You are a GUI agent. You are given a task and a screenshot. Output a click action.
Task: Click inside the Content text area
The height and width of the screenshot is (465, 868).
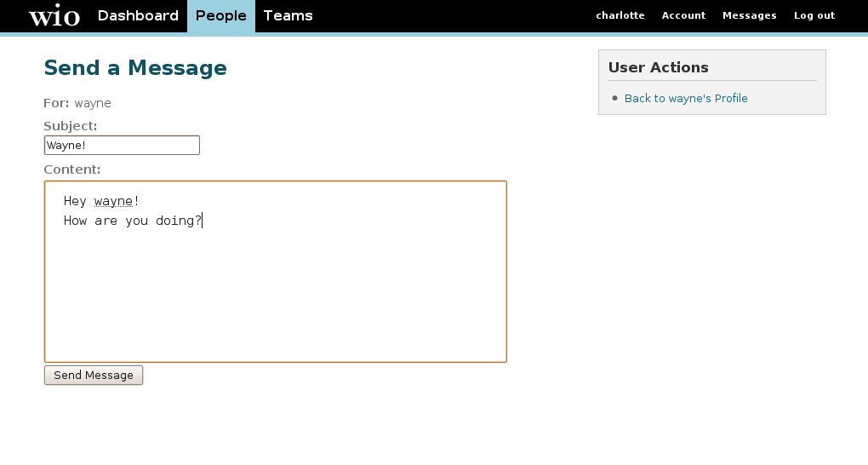(x=276, y=272)
